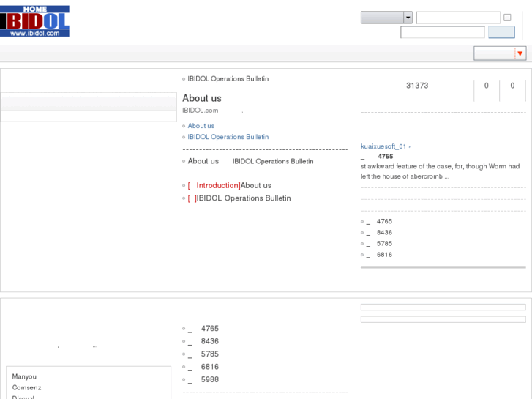Click the blue About us link
532x399 pixels.
[x=201, y=126]
